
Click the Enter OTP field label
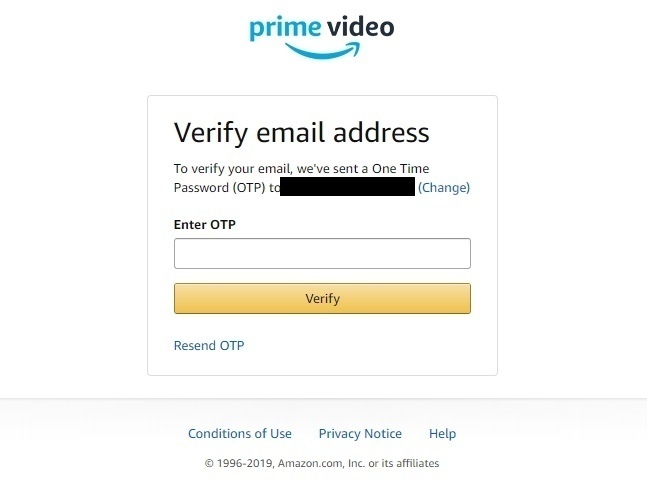coord(205,224)
